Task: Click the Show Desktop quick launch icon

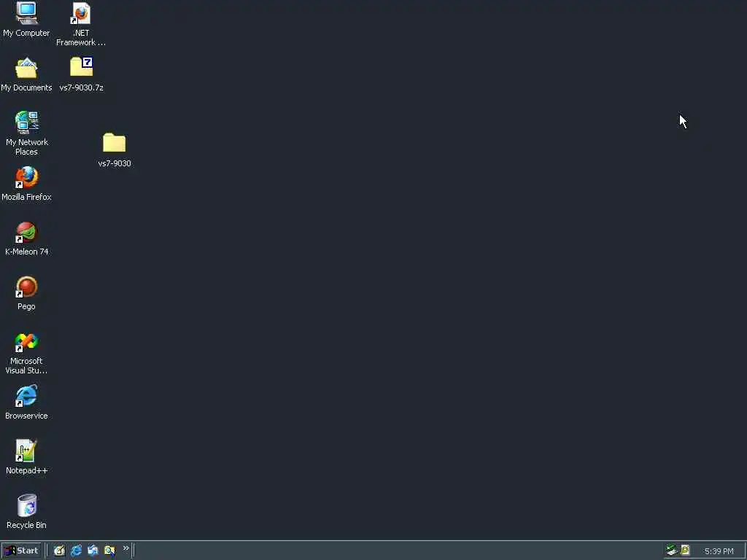Action: [59, 551]
